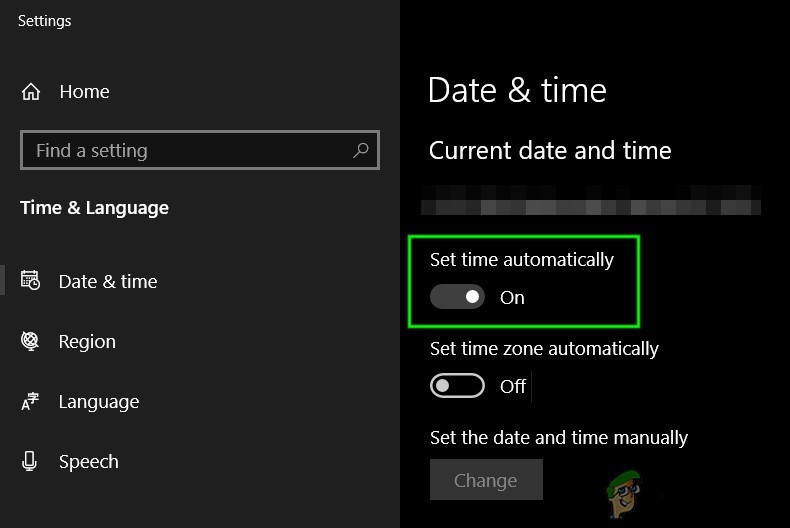Click the Date & time calendar icon
The width and height of the screenshot is (790, 528).
[x=30, y=280]
